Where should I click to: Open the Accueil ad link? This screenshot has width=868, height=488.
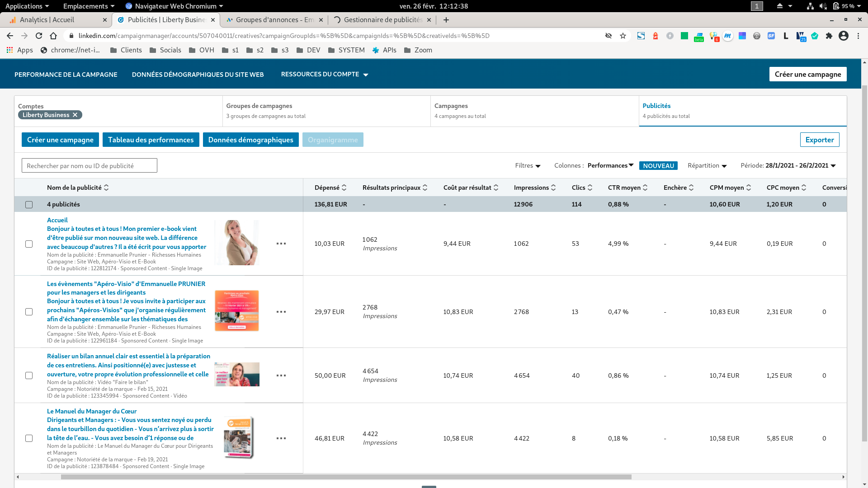pos(57,220)
